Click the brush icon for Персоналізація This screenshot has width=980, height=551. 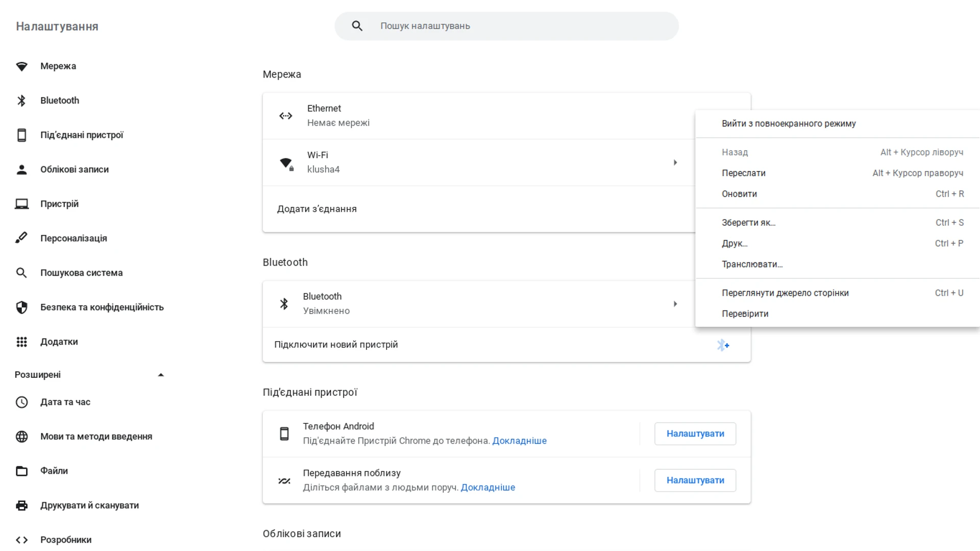tap(21, 238)
